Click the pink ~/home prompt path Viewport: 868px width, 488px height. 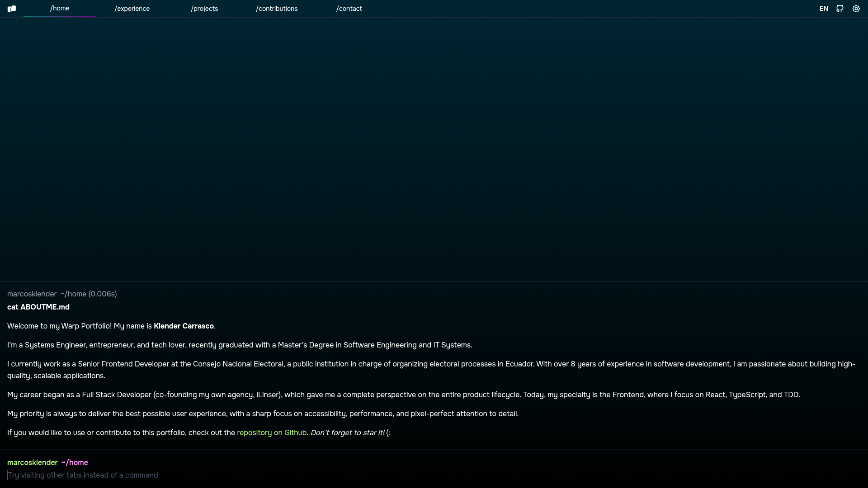point(75,462)
